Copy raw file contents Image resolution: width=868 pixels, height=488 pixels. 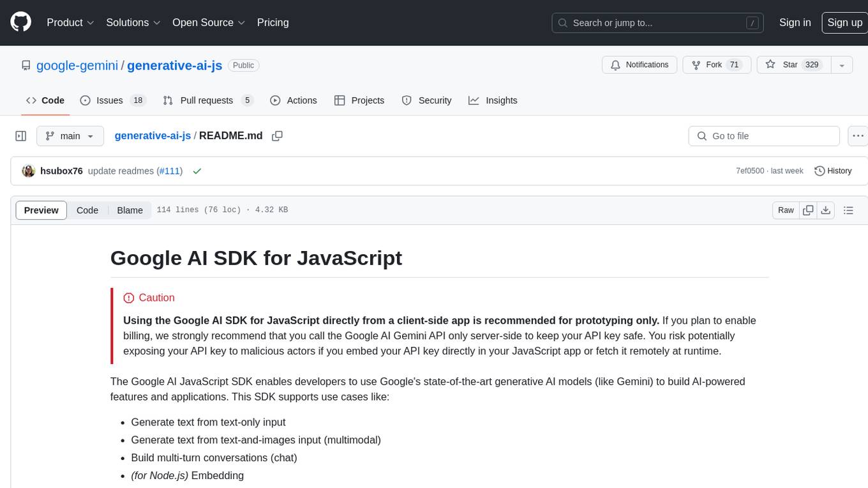point(808,210)
